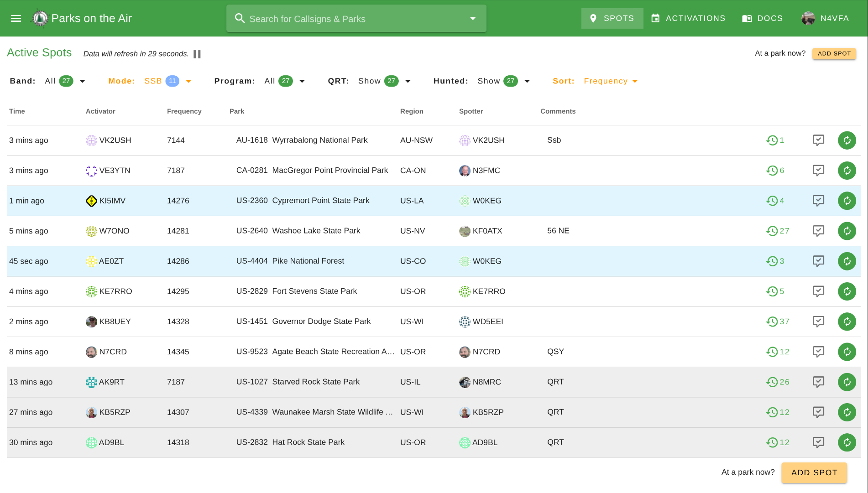Click frequency 14328 in KB8UEY row
Screen dimensions: 868x493
click(178, 322)
